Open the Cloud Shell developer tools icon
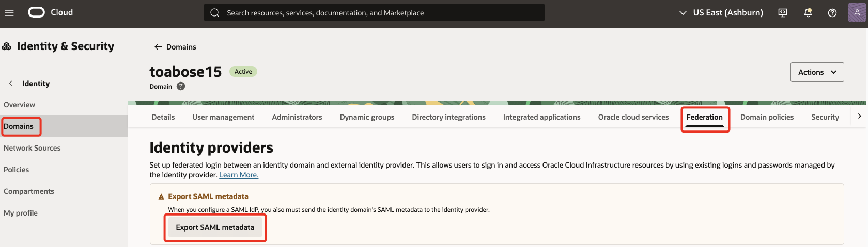The image size is (868, 247). coord(783,13)
